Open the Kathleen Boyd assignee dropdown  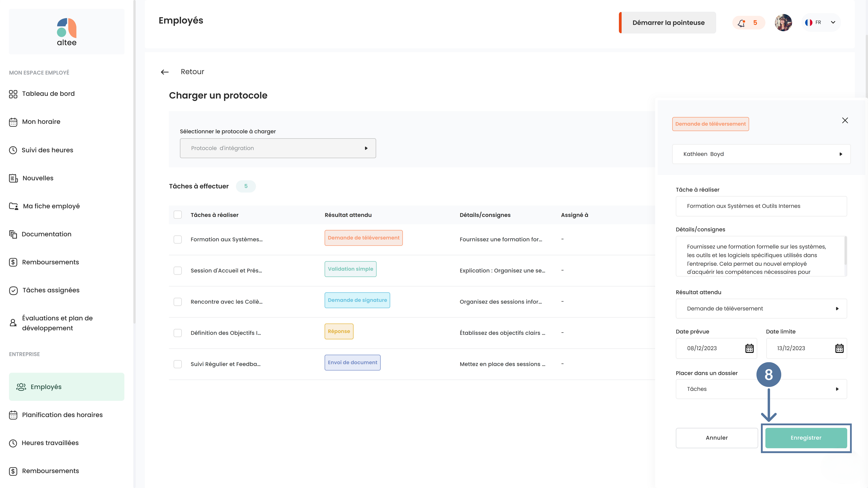pyautogui.click(x=762, y=154)
